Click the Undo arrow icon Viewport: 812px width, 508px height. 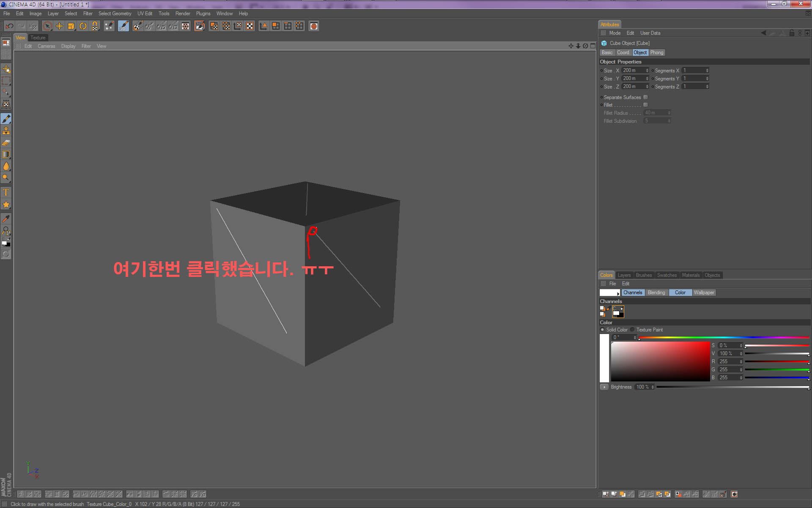(x=9, y=26)
